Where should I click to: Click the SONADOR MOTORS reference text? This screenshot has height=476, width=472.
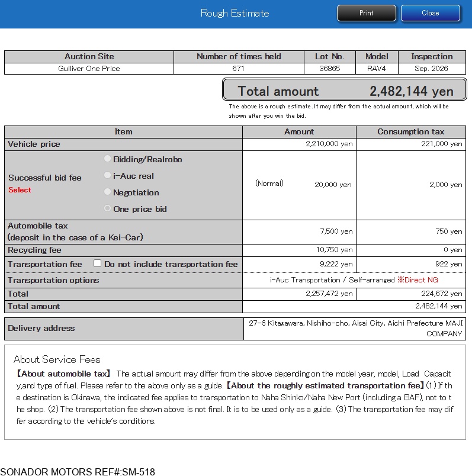pyautogui.click(x=78, y=472)
